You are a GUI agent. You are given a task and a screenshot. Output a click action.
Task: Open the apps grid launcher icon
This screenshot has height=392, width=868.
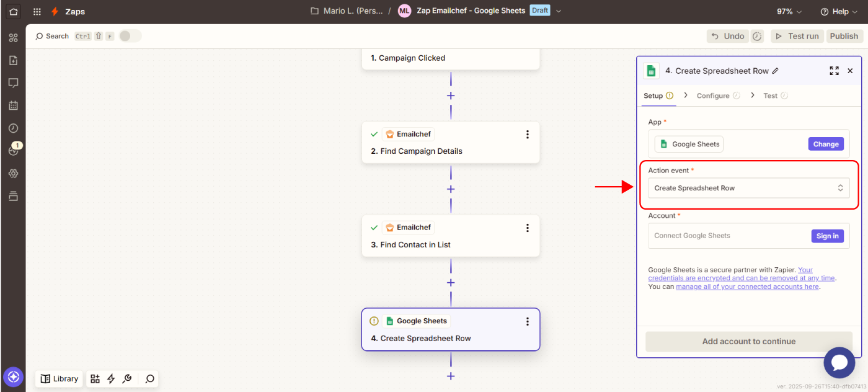coord(37,11)
